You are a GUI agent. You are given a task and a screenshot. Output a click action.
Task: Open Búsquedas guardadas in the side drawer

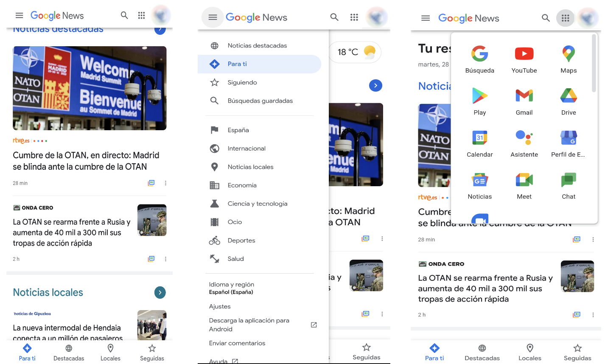tap(259, 101)
